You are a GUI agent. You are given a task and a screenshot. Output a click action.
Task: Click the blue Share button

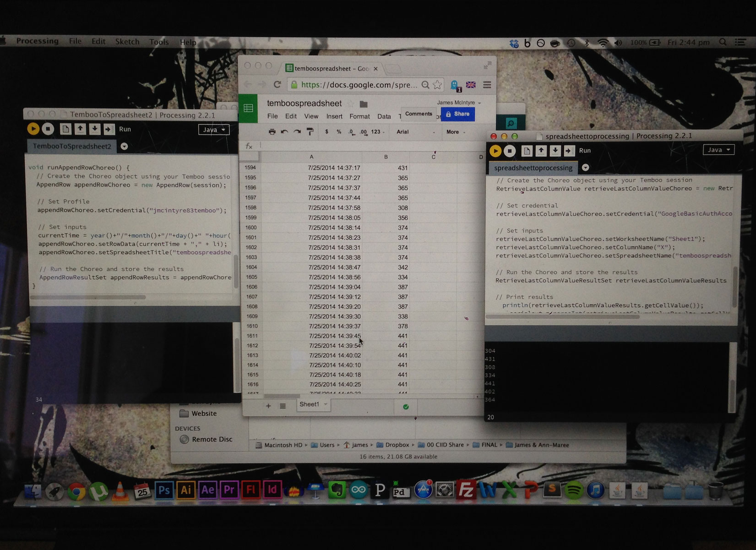(x=457, y=114)
